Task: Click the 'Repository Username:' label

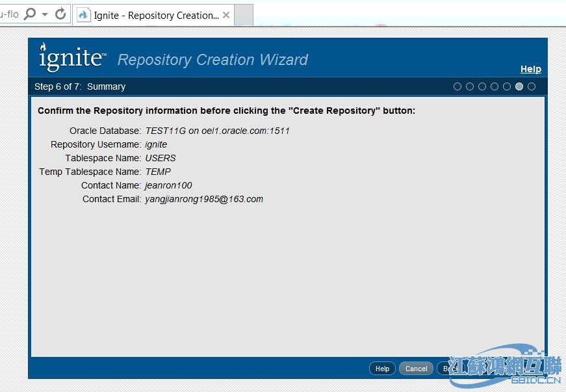Action: click(x=96, y=144)
